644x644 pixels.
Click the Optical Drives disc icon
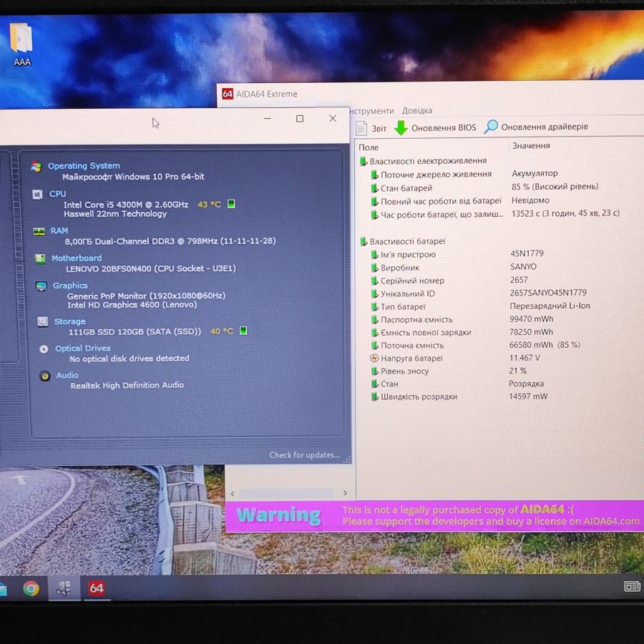(x=44, y=349)
